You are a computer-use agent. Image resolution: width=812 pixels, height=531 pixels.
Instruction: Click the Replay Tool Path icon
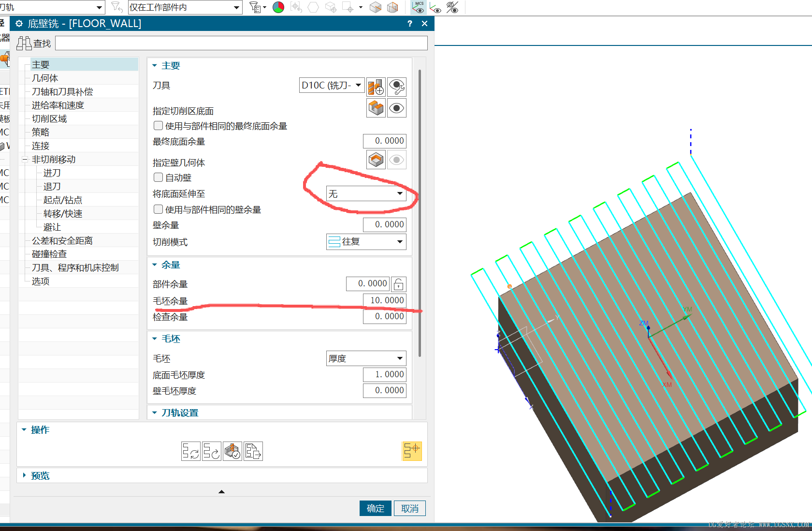coord(212,451)
